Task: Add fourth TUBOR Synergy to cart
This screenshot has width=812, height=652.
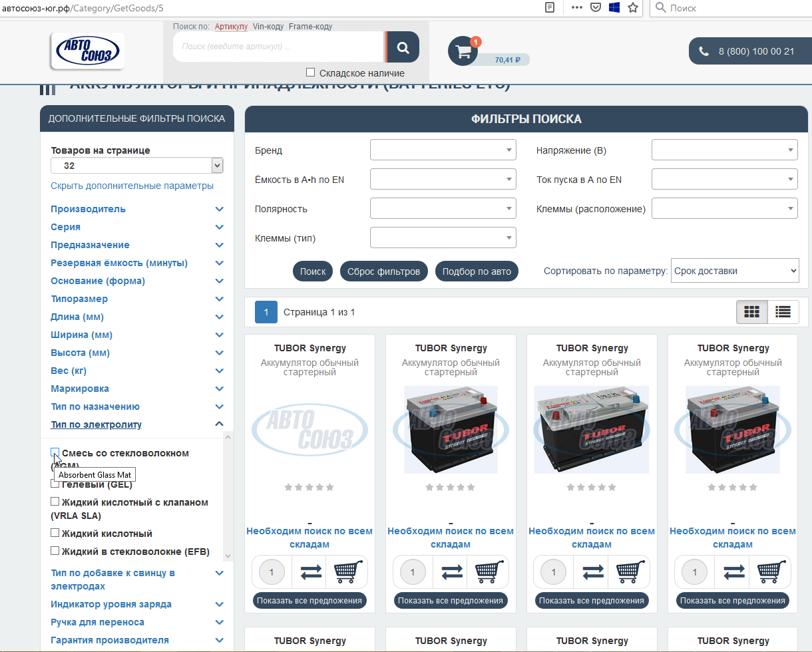Action: pos(771,571)
